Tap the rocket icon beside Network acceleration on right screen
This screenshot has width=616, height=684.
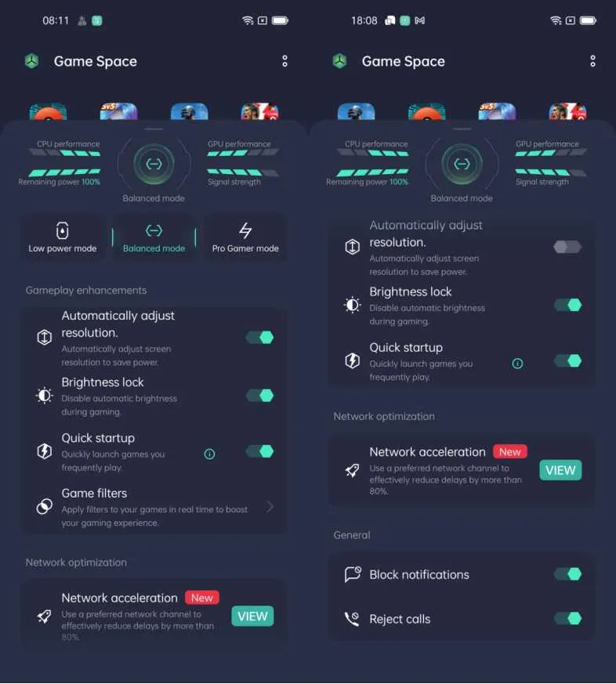[352, 470]
